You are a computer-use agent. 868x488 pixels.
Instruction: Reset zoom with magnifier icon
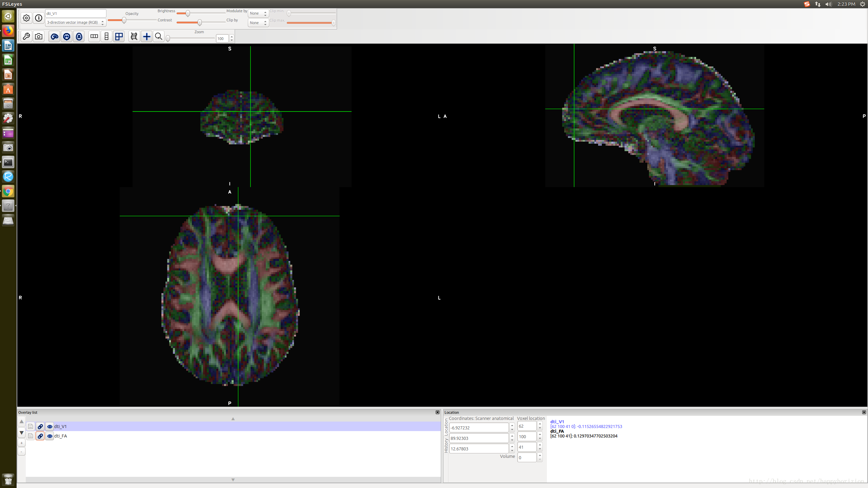159,37
